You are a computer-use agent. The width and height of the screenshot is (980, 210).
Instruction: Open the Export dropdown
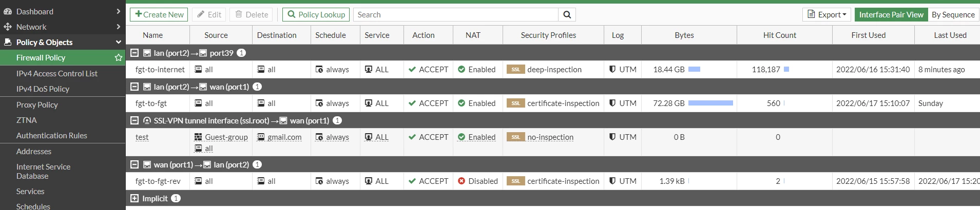click(827, 14)
